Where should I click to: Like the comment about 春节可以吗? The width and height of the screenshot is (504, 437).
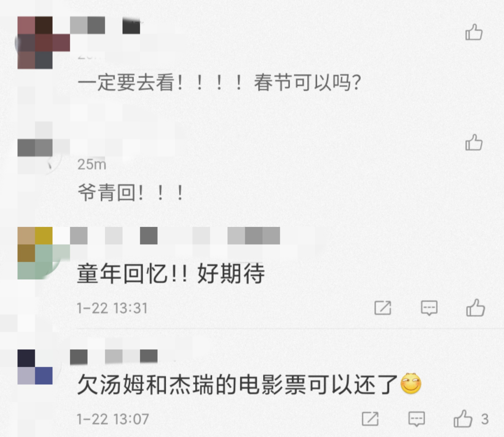tap(474, 32)
